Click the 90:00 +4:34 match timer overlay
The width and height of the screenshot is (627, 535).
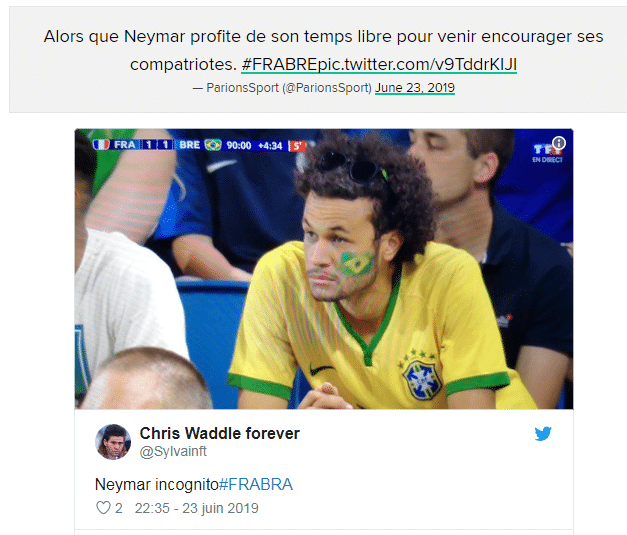254,146
